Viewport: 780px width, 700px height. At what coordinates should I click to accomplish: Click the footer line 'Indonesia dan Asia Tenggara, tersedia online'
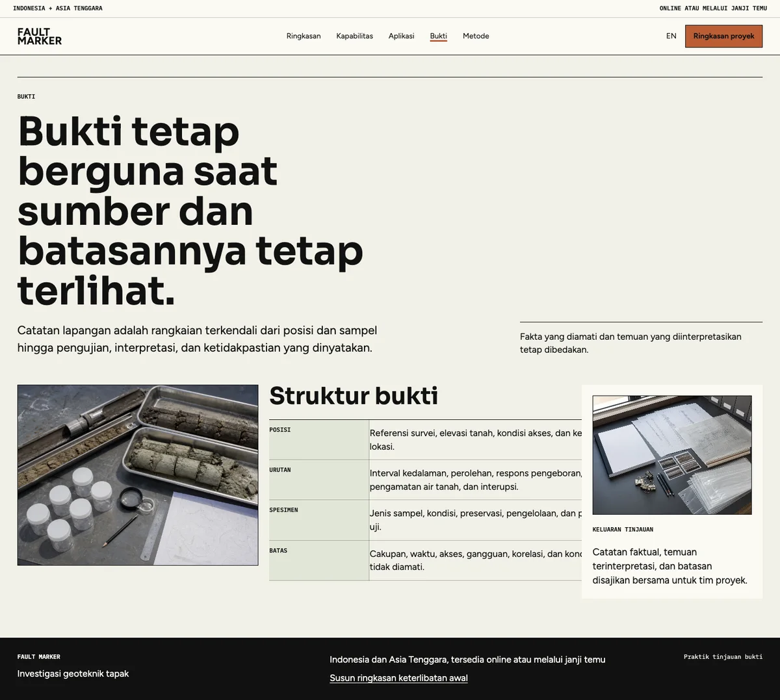tap(467, 660)
